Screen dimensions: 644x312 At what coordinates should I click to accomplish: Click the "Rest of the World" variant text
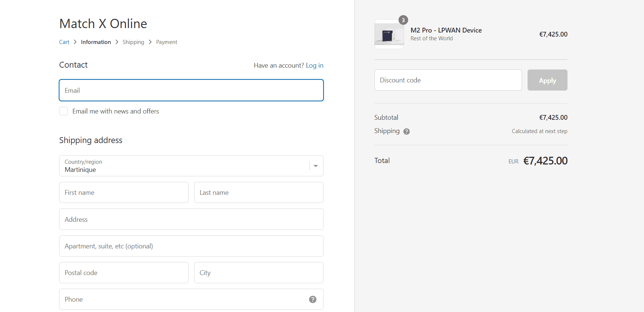pyautogui.click(x=432, y=38)
